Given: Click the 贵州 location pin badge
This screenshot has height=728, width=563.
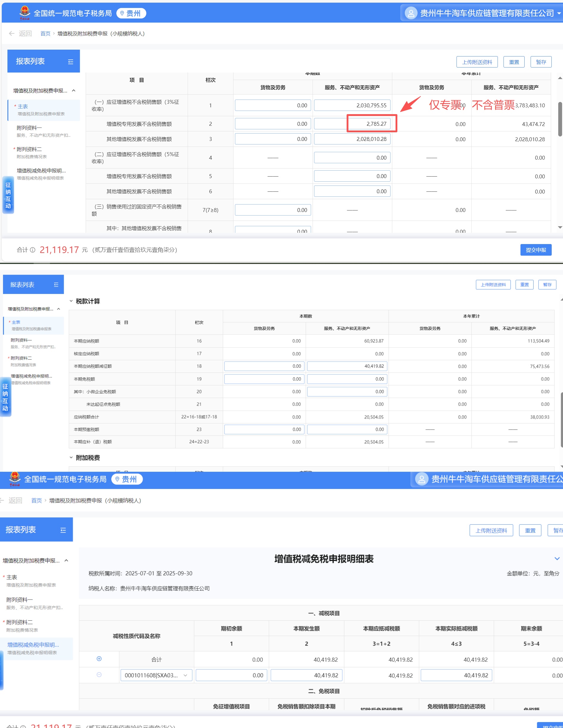Looking at the screenshot, I should [131, 13].
